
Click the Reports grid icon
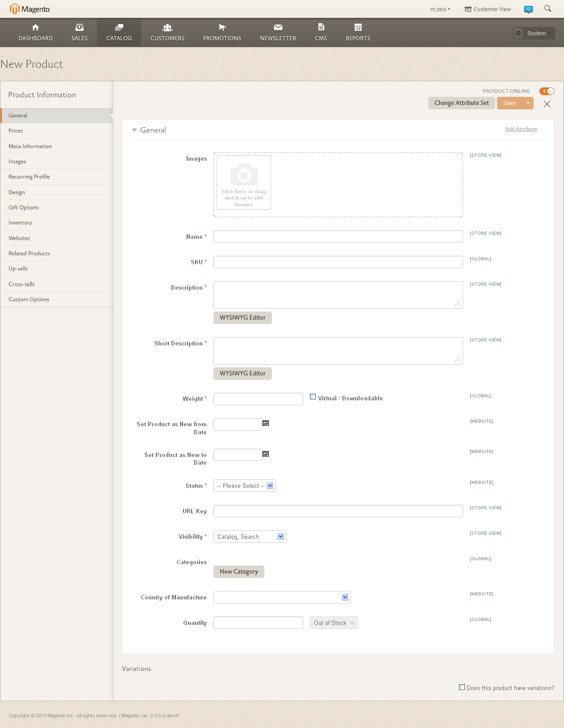358,27
